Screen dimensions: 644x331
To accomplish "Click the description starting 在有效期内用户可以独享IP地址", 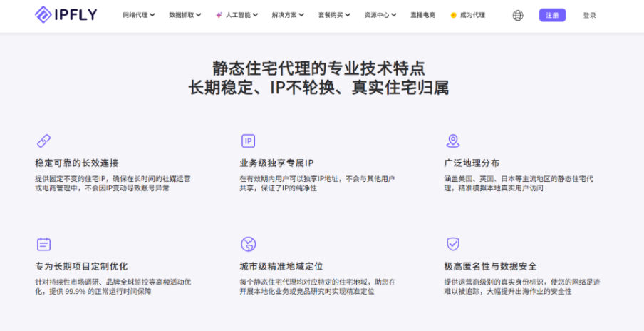I will coord(318,184).
